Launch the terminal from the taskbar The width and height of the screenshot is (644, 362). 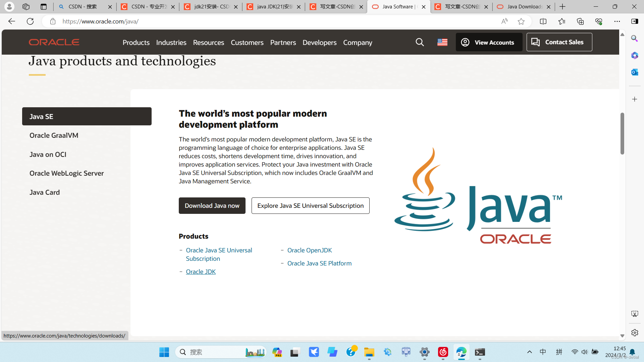coord(480,352)
